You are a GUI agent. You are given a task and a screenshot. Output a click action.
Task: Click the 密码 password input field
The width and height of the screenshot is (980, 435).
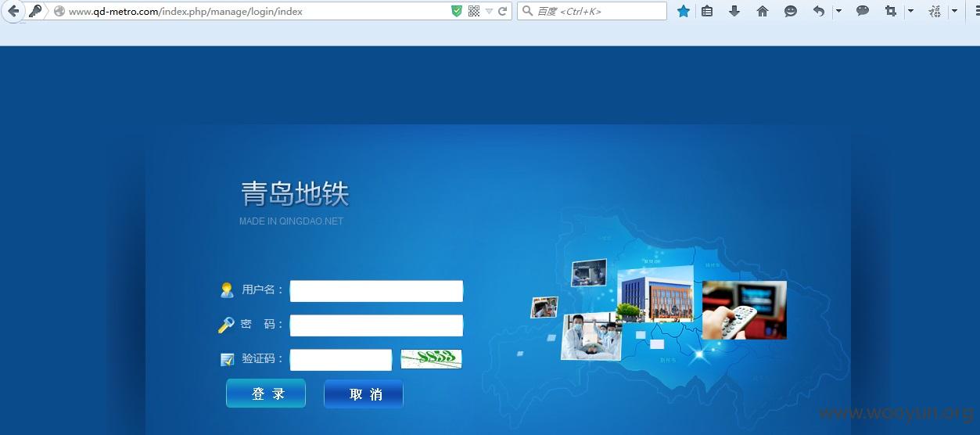pos(376,325)
